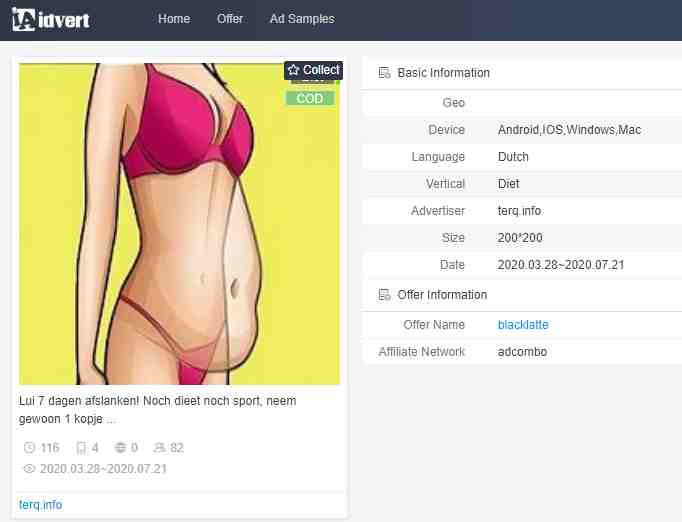The width and height of the screenshot is (682, 522).
Task: Select the Diet vertical value
Action: click(x=508, y=184)
